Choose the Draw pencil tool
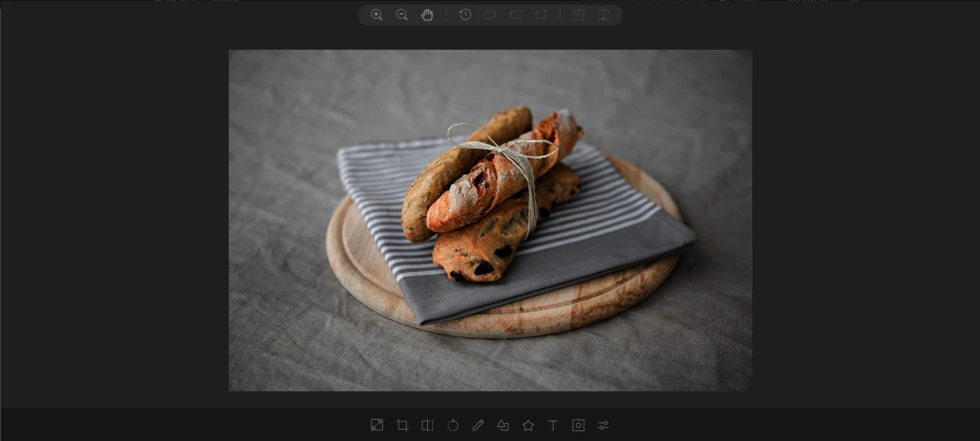The width and height of the screenshot is (980, 441). pos(478,425)
